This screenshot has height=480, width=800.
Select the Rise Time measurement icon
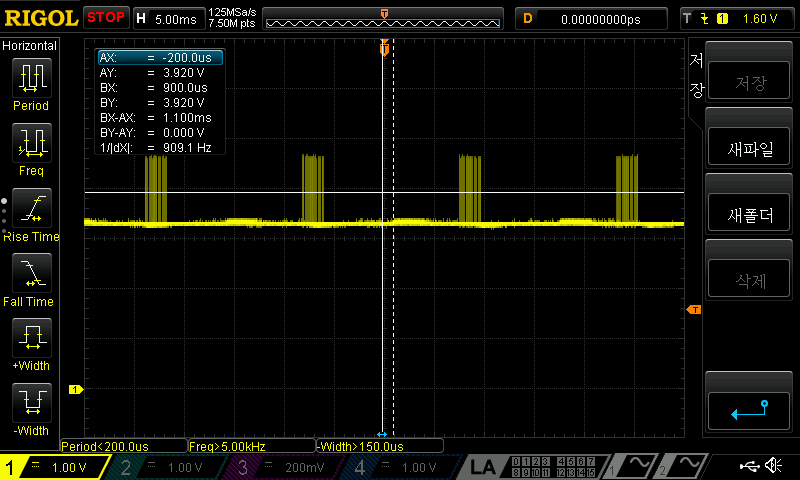click(x=32, y=208)
